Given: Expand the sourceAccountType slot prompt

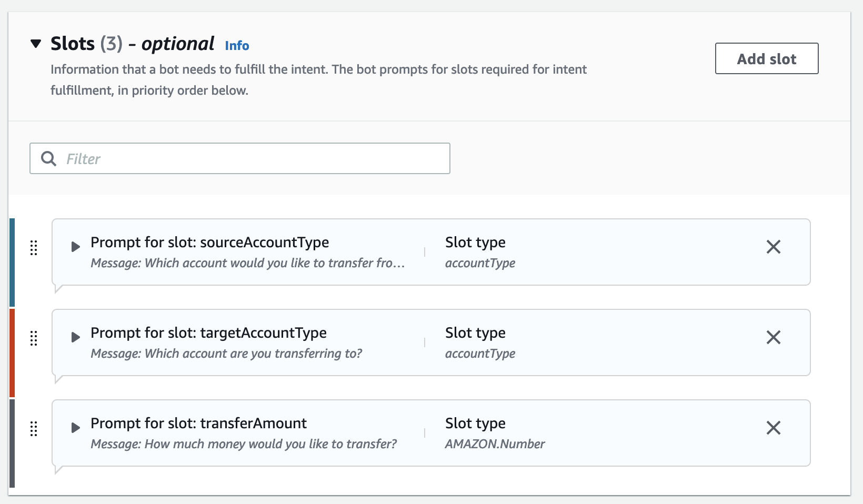Looking at the screenshot, I should point(76,247).
